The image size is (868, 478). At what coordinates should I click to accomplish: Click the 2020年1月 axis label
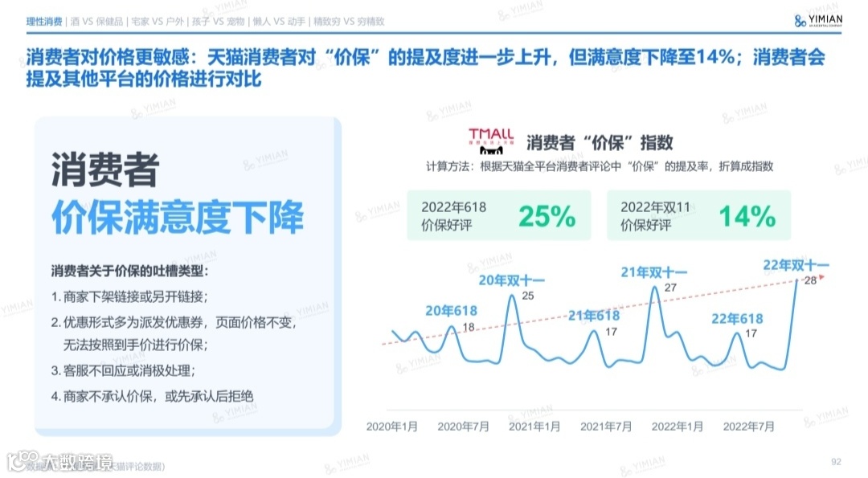coord(392,427)
